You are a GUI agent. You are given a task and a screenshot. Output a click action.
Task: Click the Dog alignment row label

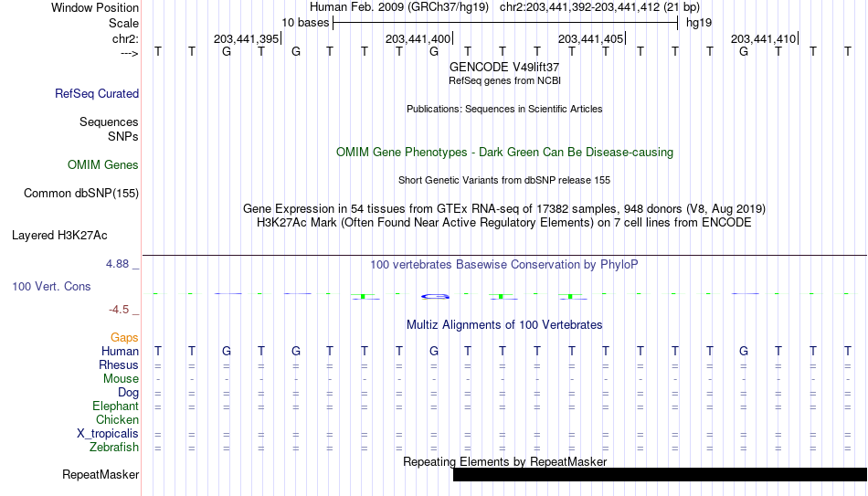coord(128,393)
